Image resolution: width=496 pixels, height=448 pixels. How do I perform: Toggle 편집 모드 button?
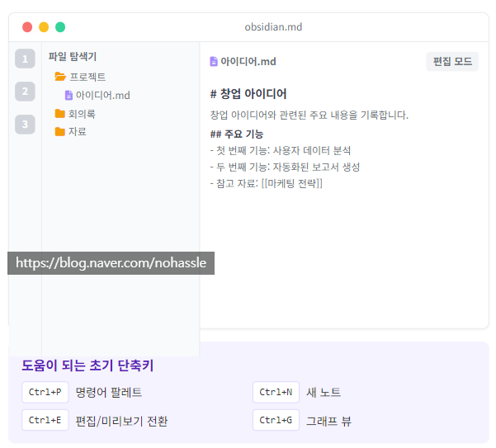(452, 61)
